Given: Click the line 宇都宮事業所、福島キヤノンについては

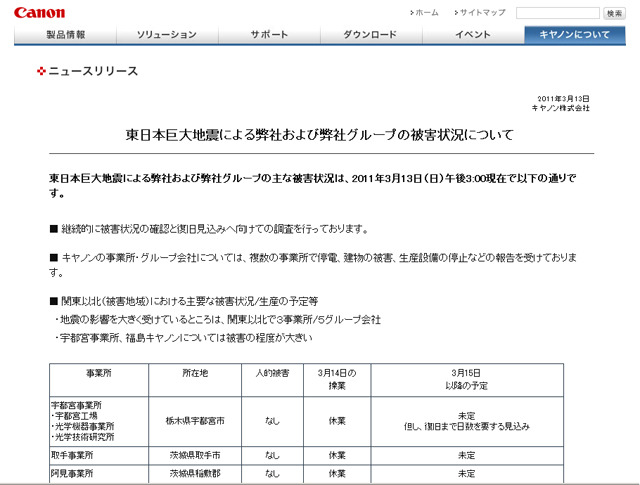Looking at the screenshot, I should (x=184, y=338).
